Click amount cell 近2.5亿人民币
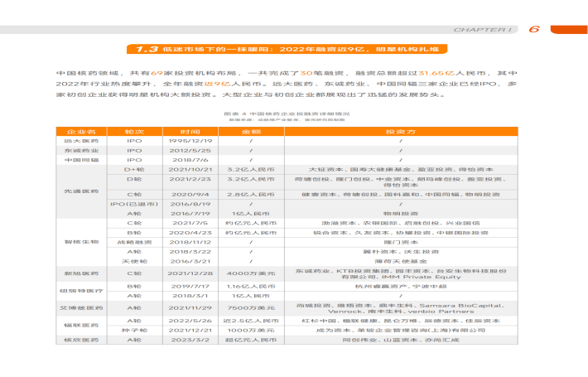 pos(251,321)
